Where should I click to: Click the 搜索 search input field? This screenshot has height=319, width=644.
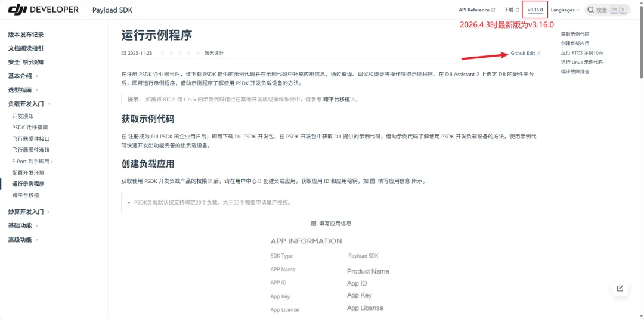tap(608, 10)
